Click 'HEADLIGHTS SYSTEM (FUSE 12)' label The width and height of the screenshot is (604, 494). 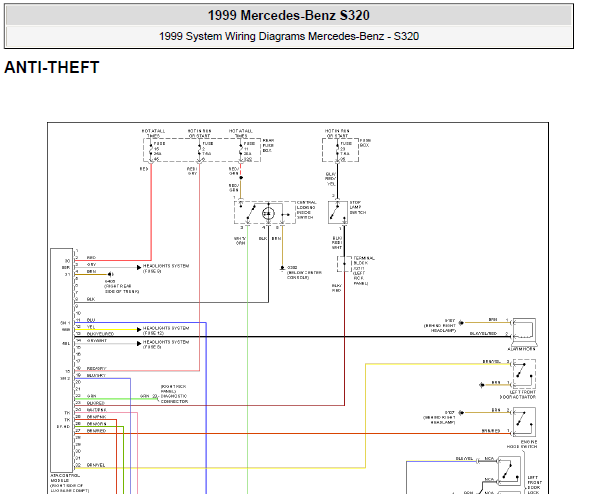coord(166,331)
